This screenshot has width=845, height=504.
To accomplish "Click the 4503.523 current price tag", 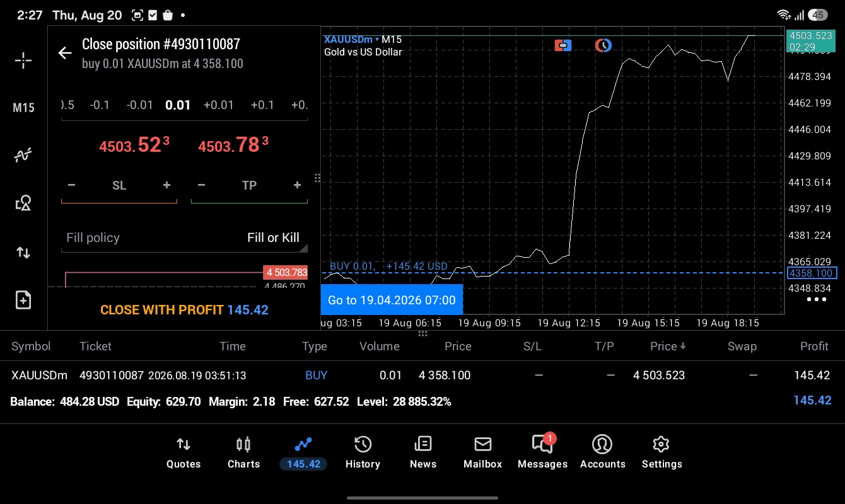I will point(811,41).
